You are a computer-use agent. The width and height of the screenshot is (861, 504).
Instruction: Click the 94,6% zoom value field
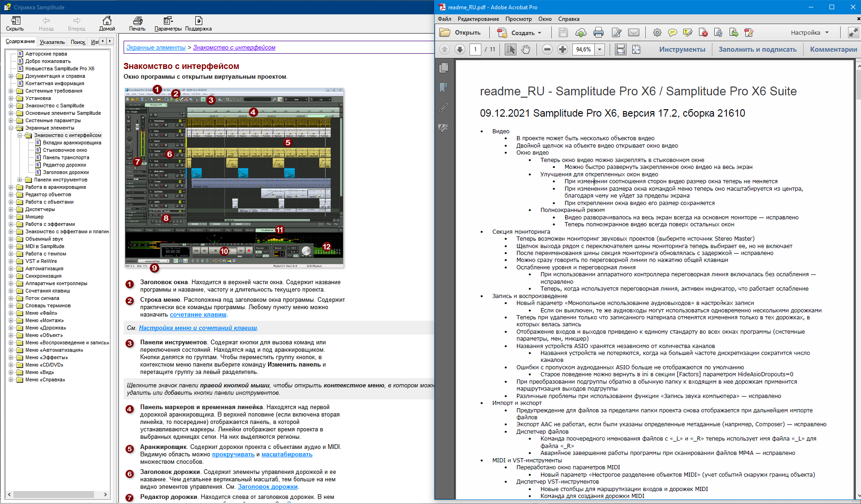(584, 50)
